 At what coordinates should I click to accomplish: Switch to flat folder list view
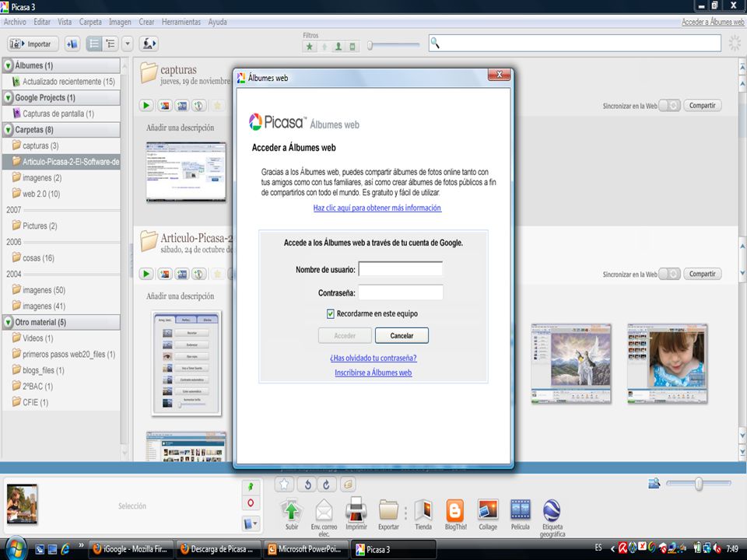tap(94, 44)
